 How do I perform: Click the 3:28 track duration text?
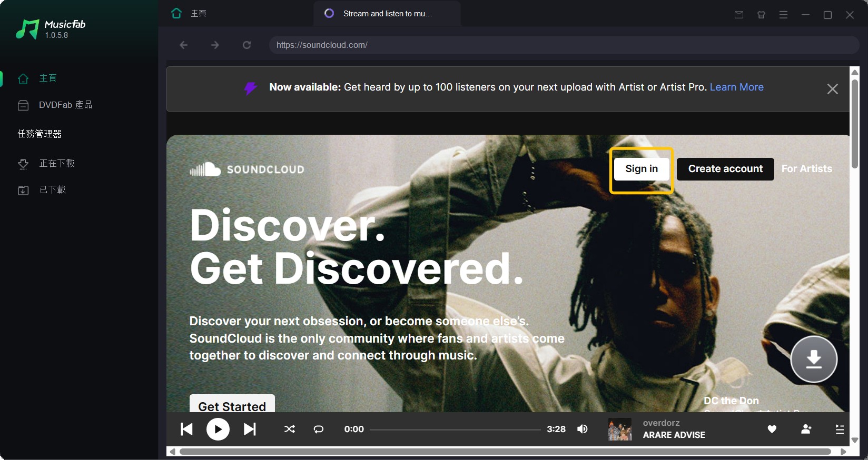pos(556,429)
